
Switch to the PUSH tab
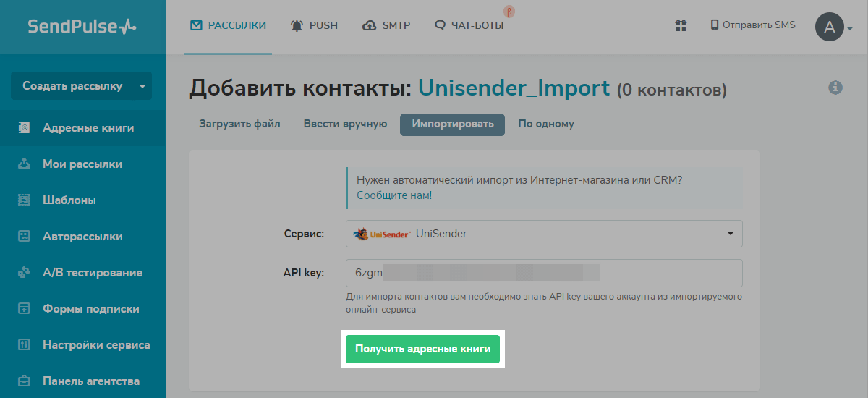(x=314, y=25)
